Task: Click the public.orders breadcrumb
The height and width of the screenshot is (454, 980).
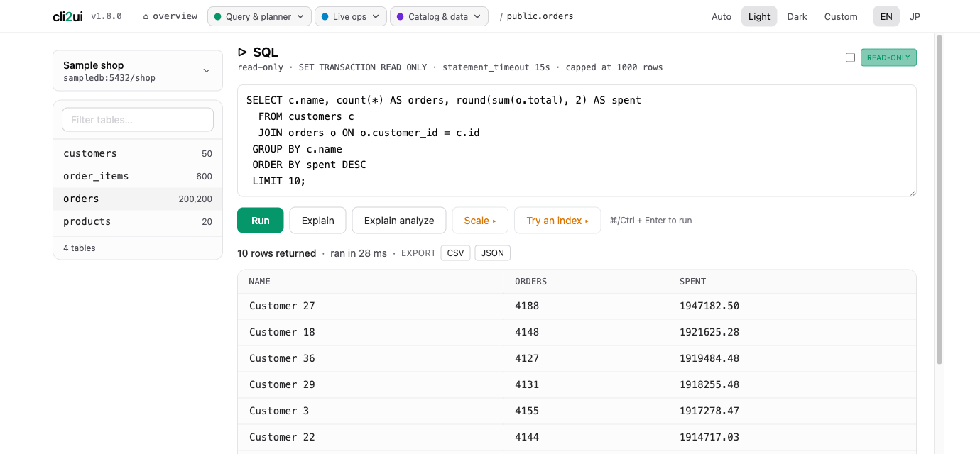Action: coord(540,16)
